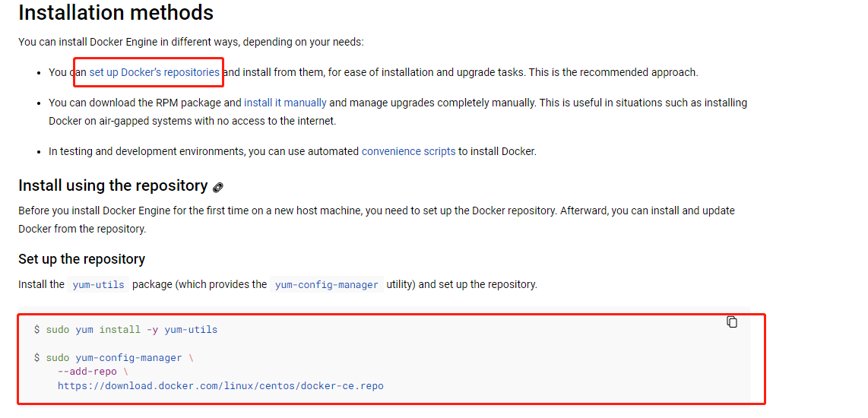Click the --add-repo option line
868x418 pixels.
(x=93, y=372)
